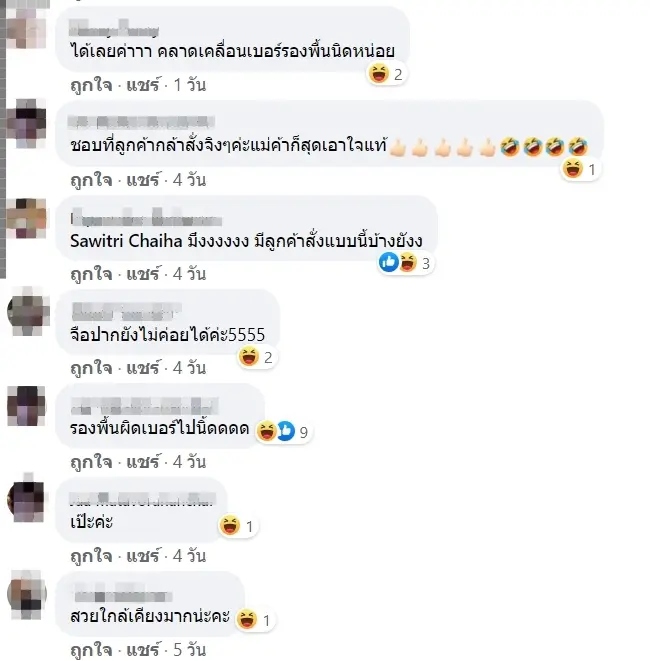
Task: Click the haha reaction with count 9
Action: [x=266, y=431]
